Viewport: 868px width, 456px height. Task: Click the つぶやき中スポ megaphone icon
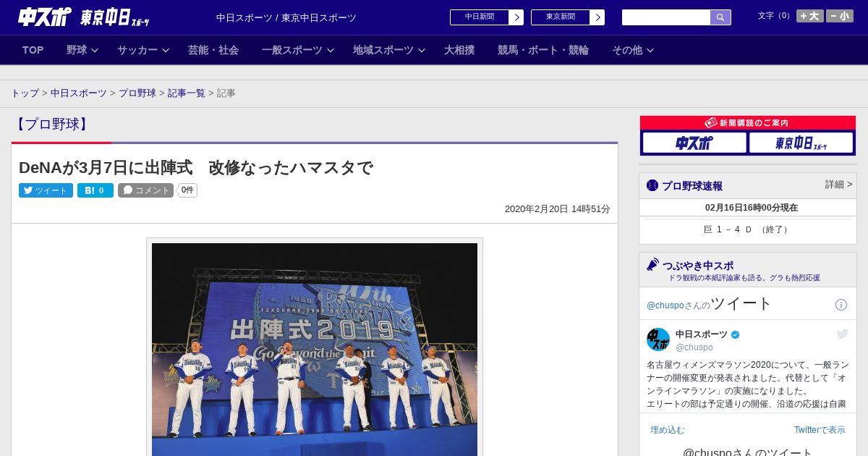(652, 265)
